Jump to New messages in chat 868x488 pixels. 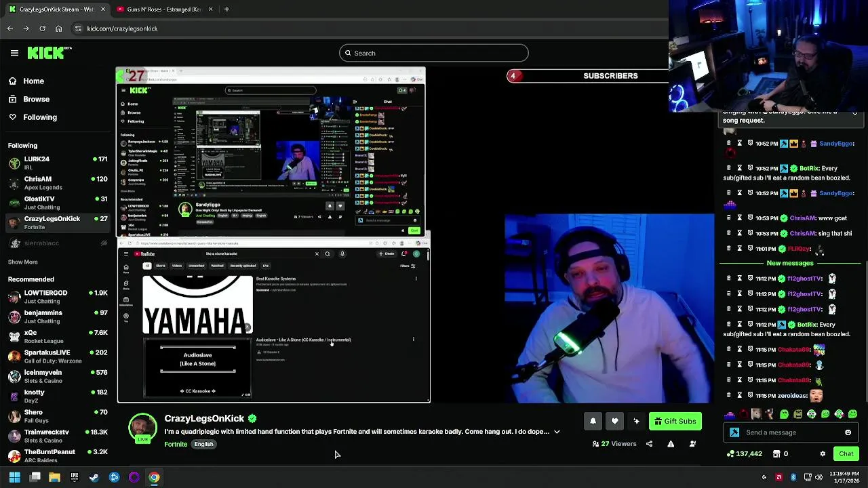[x=790, y=263]
